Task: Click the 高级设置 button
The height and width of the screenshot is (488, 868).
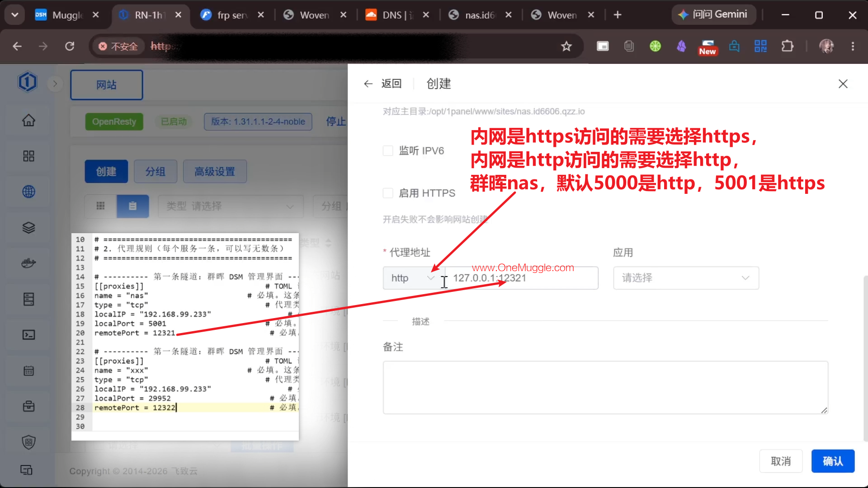Action: coord(215,171)
